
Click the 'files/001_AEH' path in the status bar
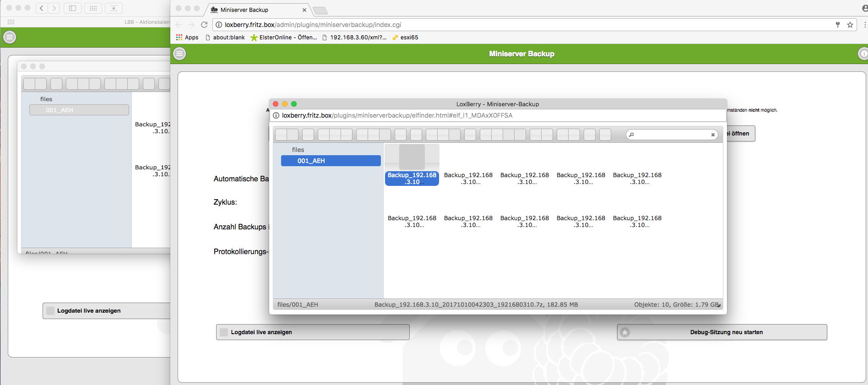pos(298,304)
